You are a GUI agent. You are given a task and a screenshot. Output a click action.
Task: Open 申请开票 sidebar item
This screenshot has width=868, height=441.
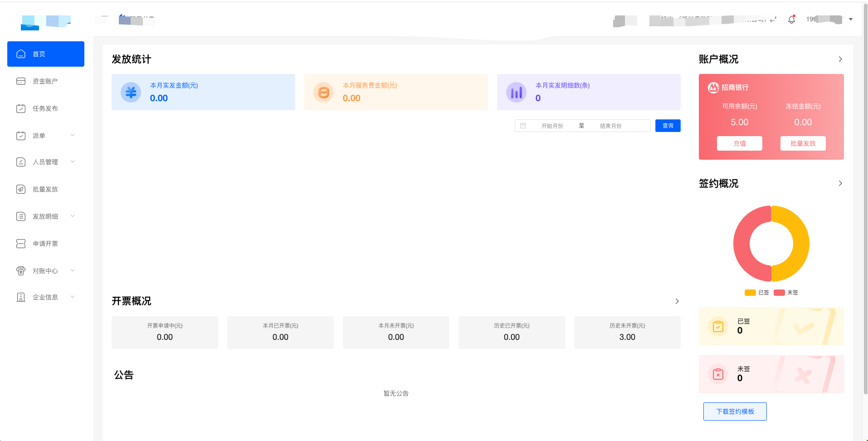point(46,244)
